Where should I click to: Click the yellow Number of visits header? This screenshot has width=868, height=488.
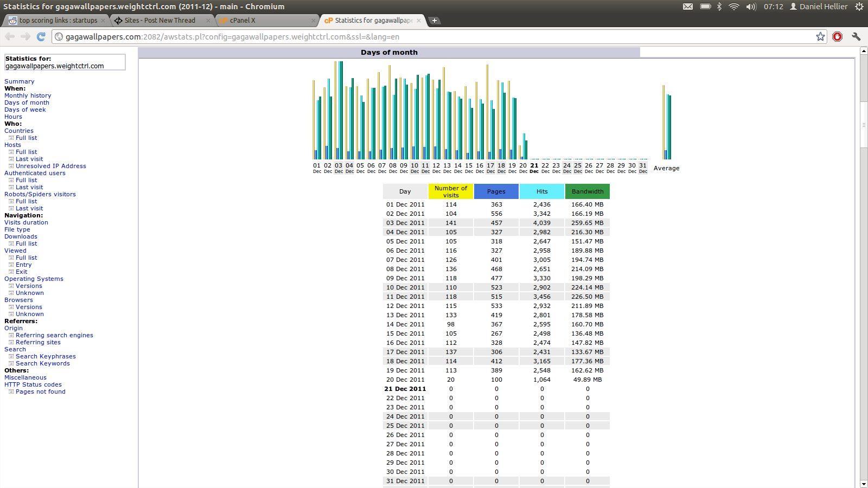tap(451, 191)
